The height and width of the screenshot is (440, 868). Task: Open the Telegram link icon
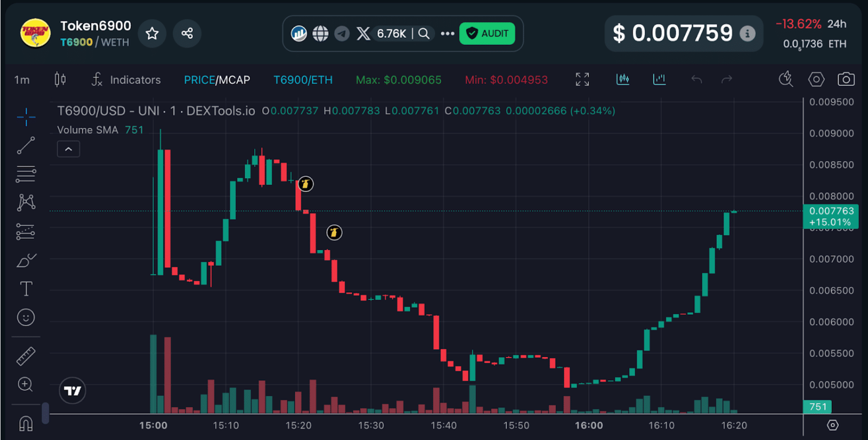(342, 34)
